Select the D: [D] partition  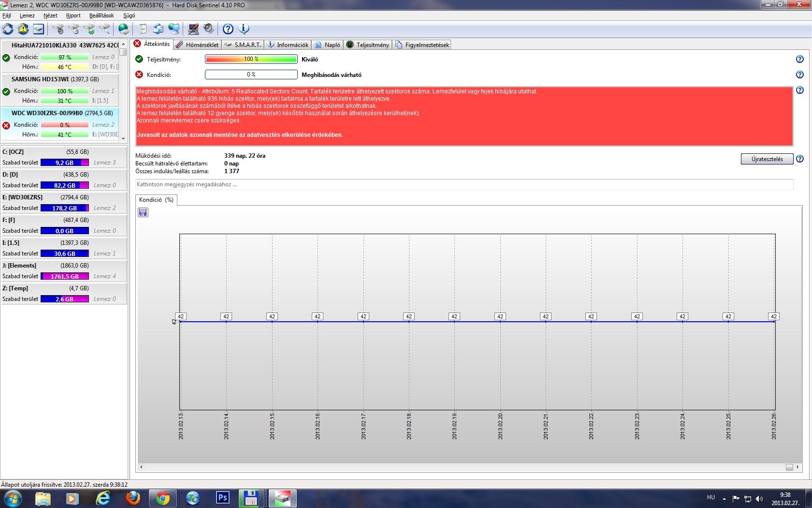[64, 179]
